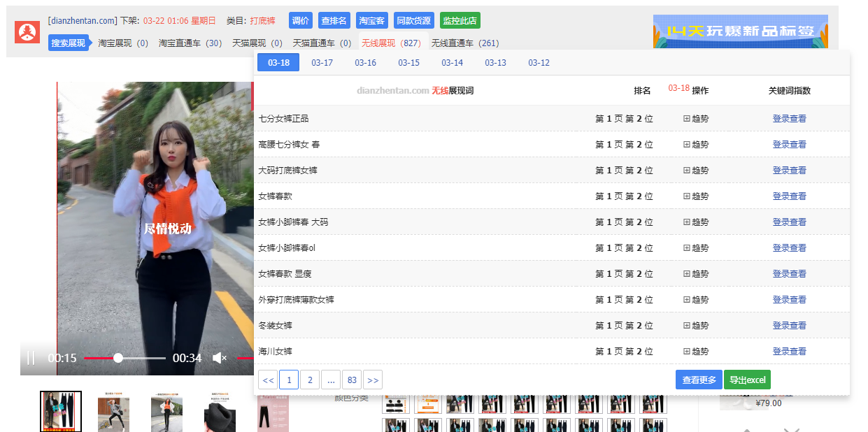Expand 趋势 for 女裤小脚裤春 大码
The image size is (868, 432).
696,222
